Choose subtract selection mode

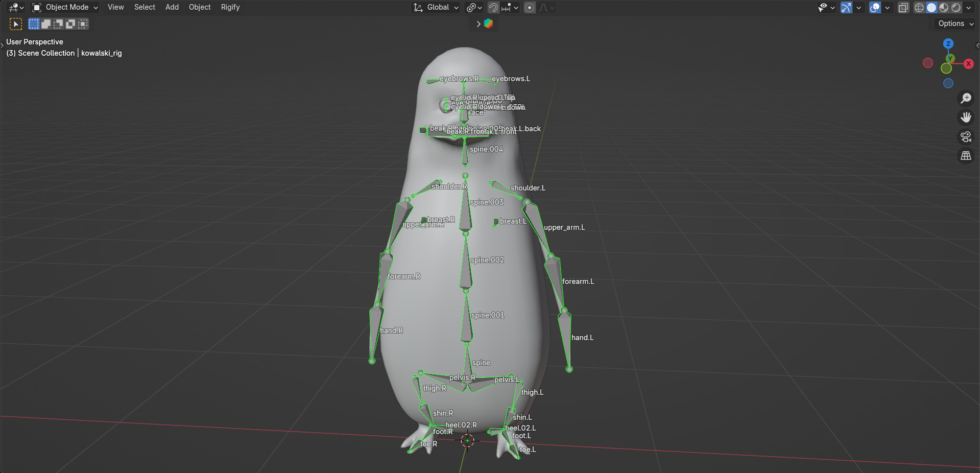click(58, 23)
